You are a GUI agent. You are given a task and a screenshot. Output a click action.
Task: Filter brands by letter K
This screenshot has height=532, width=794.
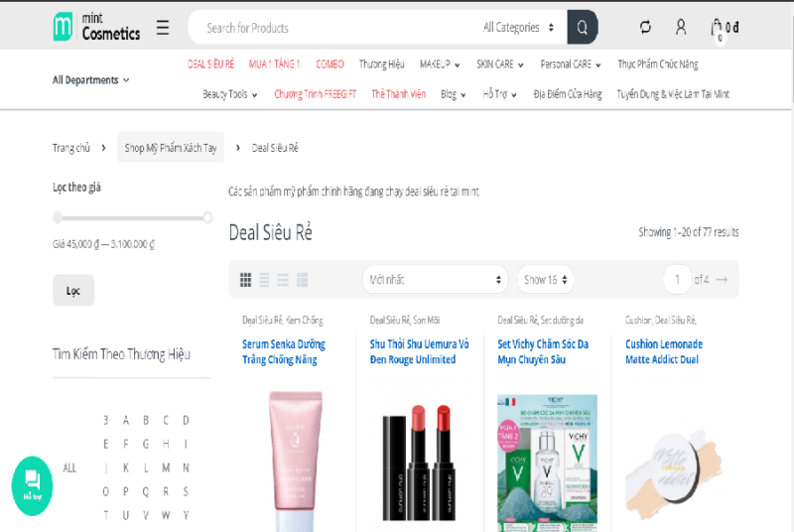point(126,468)
